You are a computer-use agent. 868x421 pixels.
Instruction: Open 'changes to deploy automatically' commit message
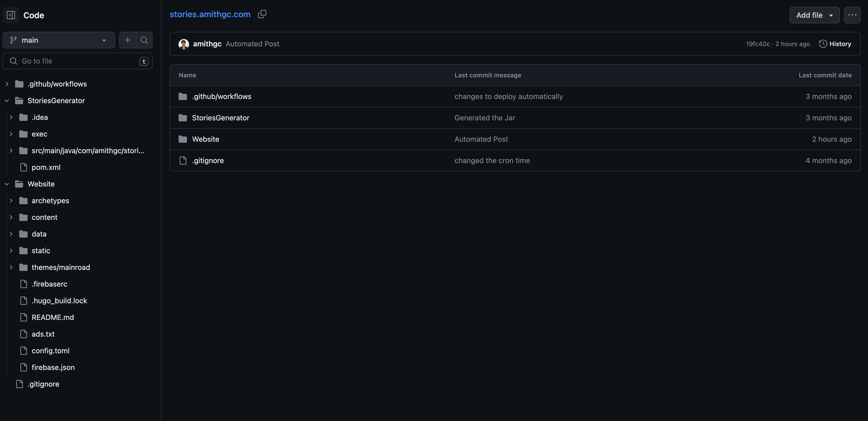coord(508,96)
